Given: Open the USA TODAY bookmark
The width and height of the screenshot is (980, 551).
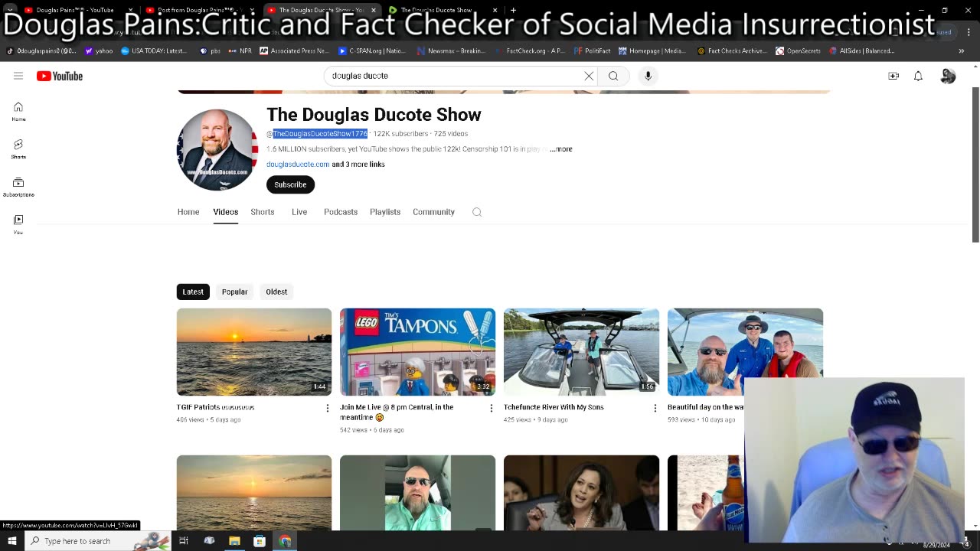Looking at the screenshot, I should (x=154, y=51).
